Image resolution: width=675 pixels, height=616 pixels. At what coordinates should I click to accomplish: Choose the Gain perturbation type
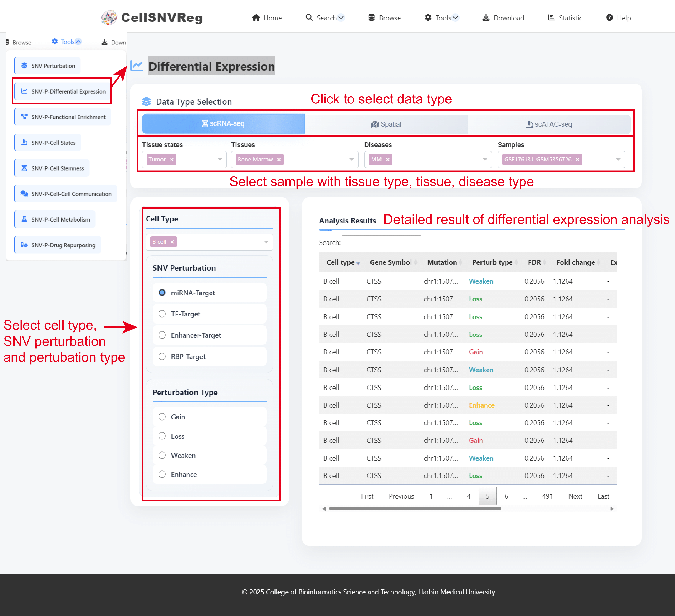(x=162, y=417)
